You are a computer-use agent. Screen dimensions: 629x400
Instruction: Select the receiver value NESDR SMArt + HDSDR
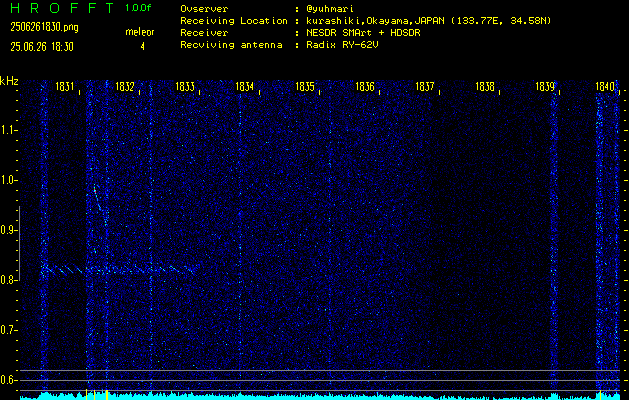(363, 33)
